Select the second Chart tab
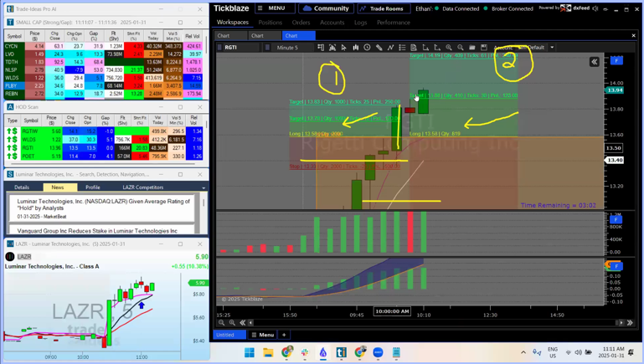Screen dimensions: 644x364 click(265, 36)
